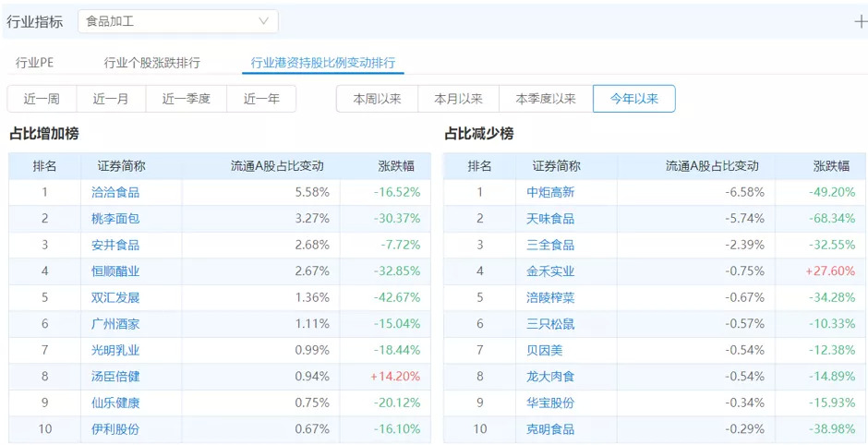Click the 行业指标 label
868x445 pixels.
pyautogui.click(x=34, y=22)
